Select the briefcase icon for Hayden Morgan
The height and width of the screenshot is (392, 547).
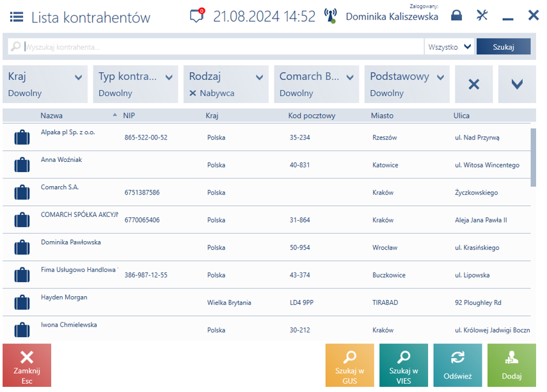(x=22, y=302)
